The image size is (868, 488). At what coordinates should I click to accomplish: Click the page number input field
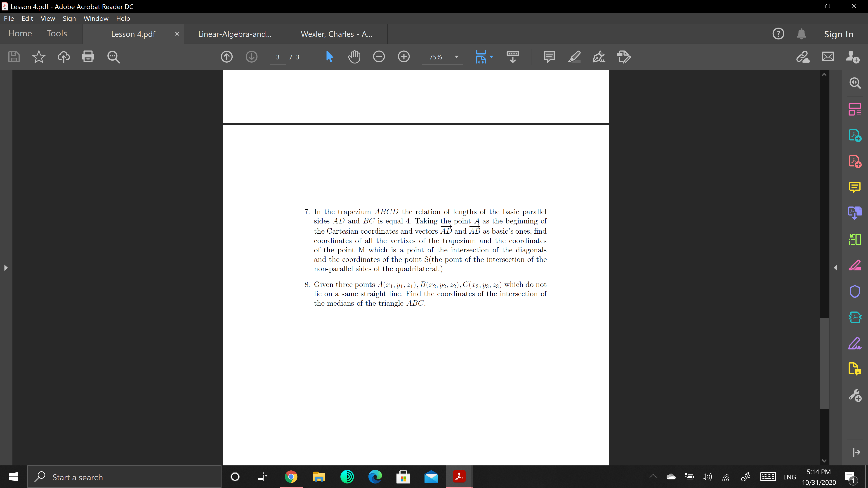(x=277, y=57)
